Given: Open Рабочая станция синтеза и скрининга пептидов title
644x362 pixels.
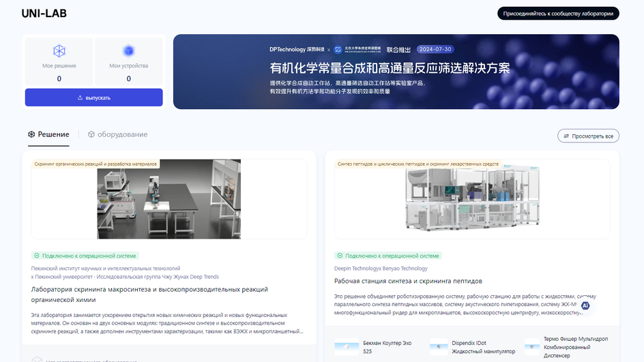Looking at the screenshot, I should (408, 281).
